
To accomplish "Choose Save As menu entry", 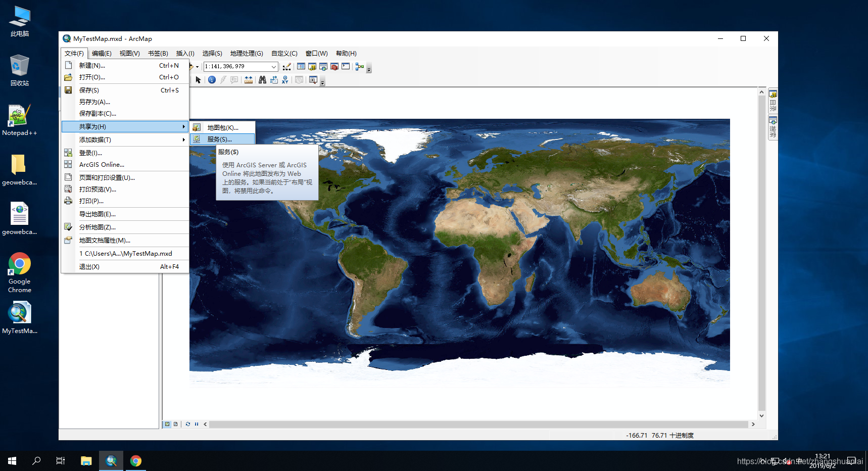I will click(x=125, y=102).
